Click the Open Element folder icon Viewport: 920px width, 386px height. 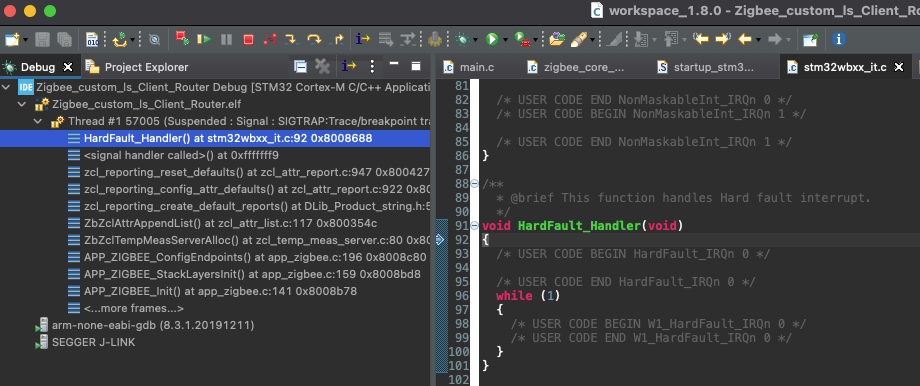click(557, 39)
